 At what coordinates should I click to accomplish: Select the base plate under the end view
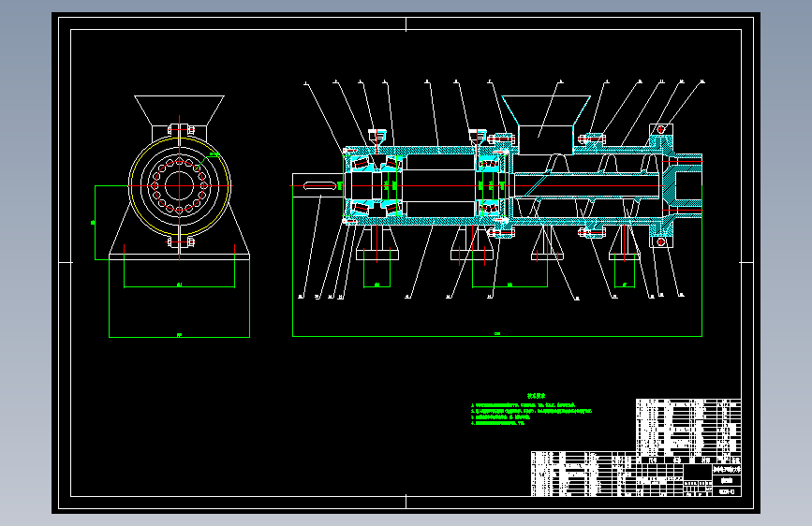[x=179, y=256]
